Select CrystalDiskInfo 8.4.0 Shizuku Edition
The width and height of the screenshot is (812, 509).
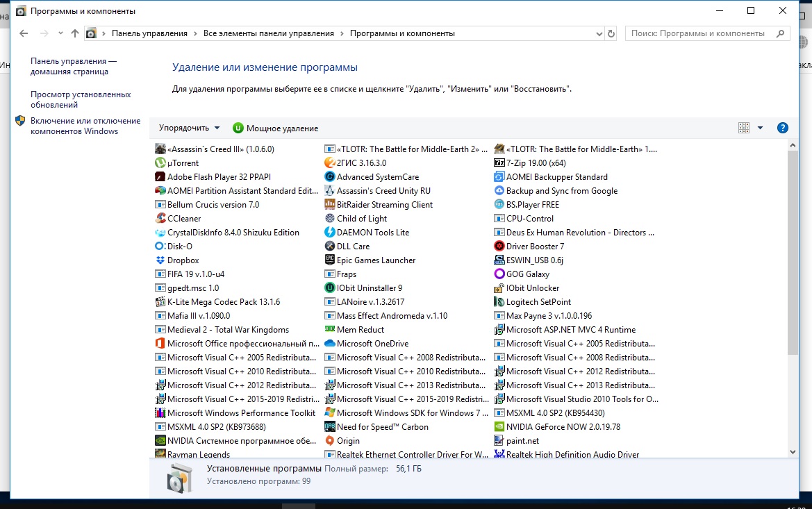[x=227, y=232]
